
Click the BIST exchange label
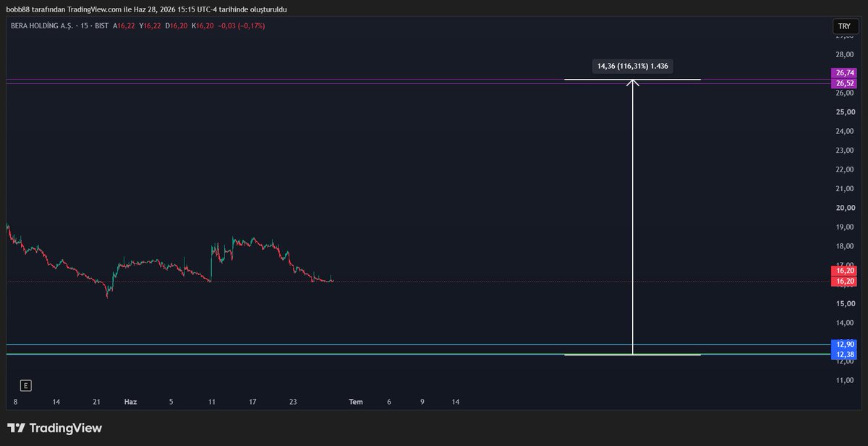click(x=103, y=25)
